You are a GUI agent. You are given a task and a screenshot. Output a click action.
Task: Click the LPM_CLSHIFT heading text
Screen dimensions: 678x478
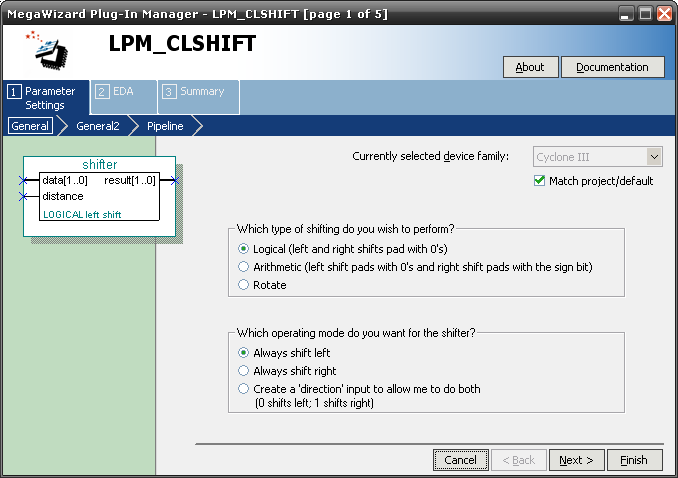pyautogui.click(x=182, y=44)
